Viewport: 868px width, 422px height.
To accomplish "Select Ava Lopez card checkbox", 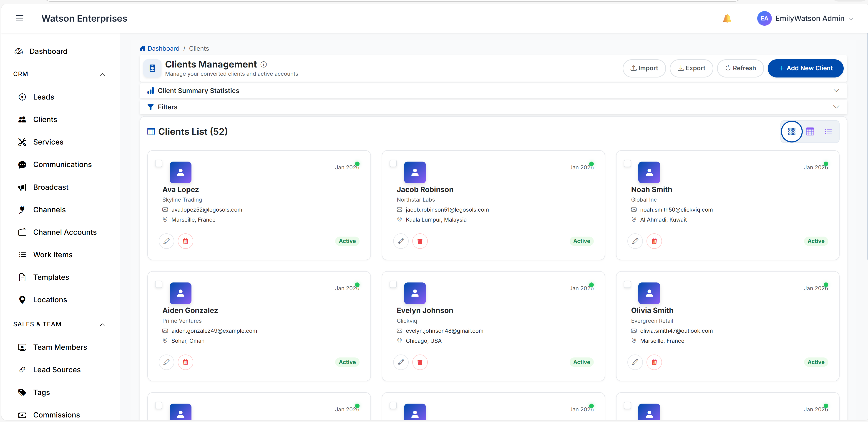I will point(159,163).
